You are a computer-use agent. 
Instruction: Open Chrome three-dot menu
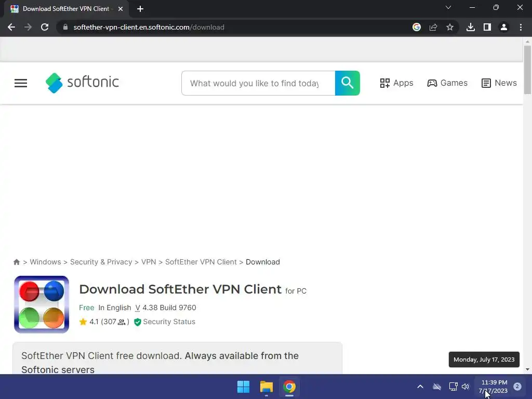(521, 27)
